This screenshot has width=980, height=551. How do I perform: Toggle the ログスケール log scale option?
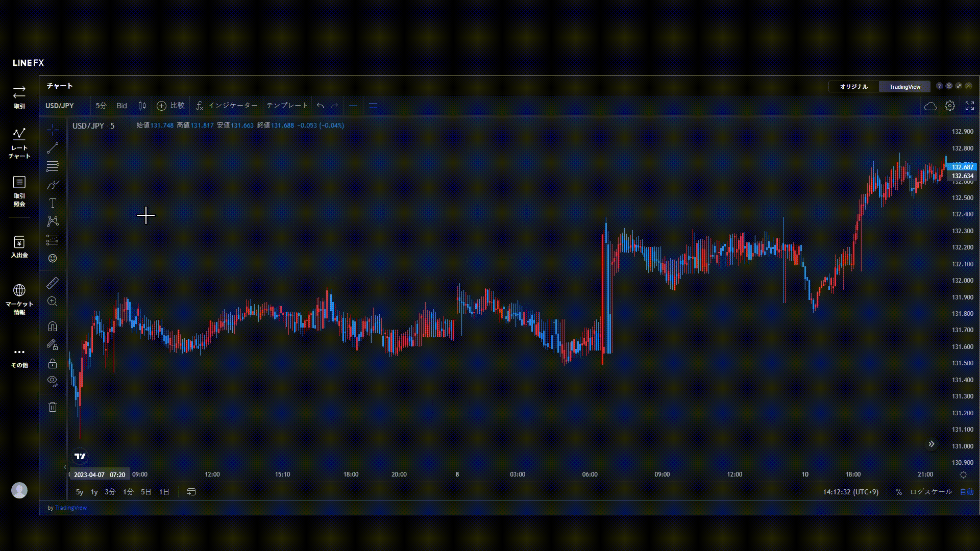[931, 492]
